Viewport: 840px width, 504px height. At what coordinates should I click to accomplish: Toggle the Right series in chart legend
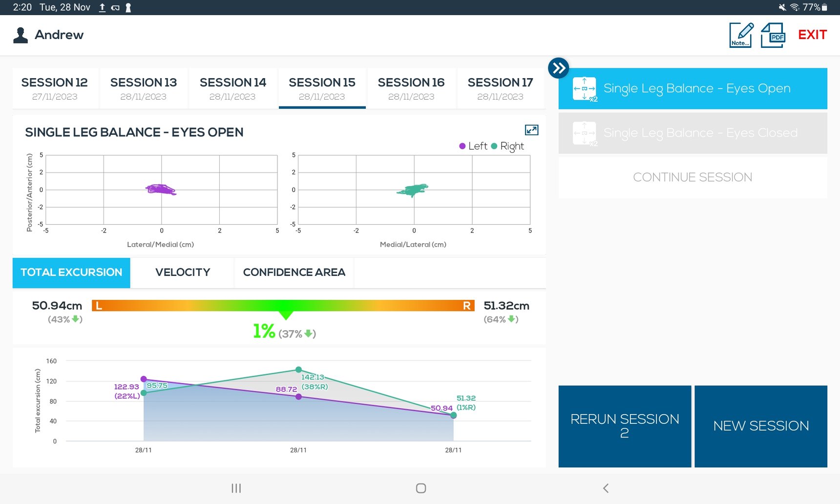pyautogui.click(x=507, y=146)
